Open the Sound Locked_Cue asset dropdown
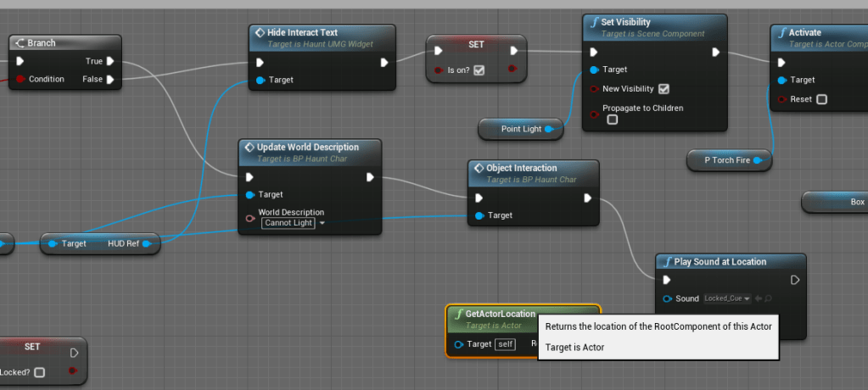This screenshot has height=390, width=868. (727, 298)
